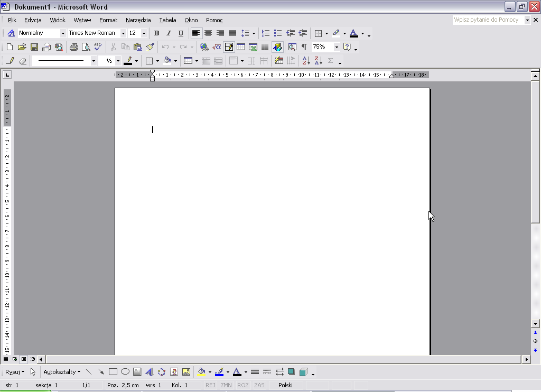
Task: Click the AutoSum sigma icon
Action: coord(331,61)
